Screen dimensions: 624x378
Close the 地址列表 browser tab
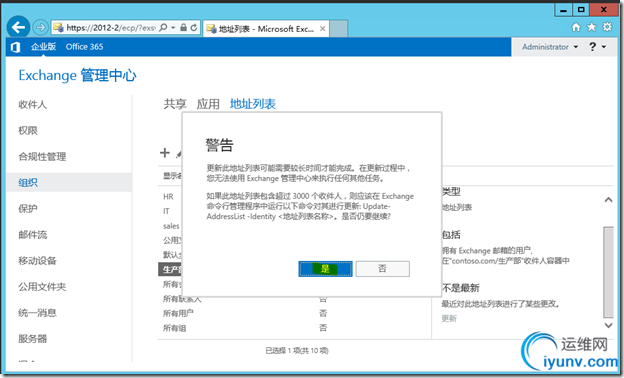[323, 29]
